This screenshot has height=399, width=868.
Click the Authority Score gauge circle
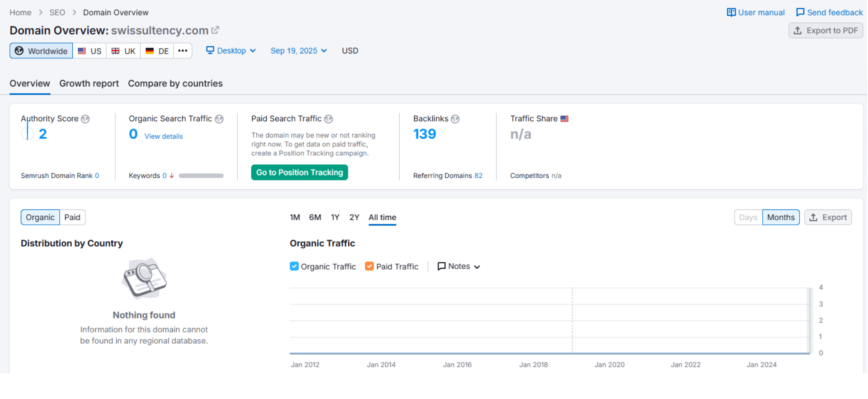point(28,133)
